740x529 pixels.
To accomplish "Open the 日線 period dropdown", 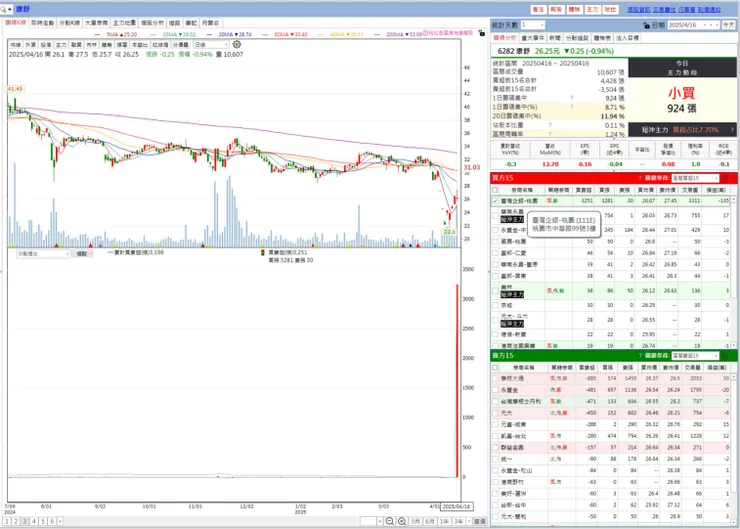I will pos(211,44).
